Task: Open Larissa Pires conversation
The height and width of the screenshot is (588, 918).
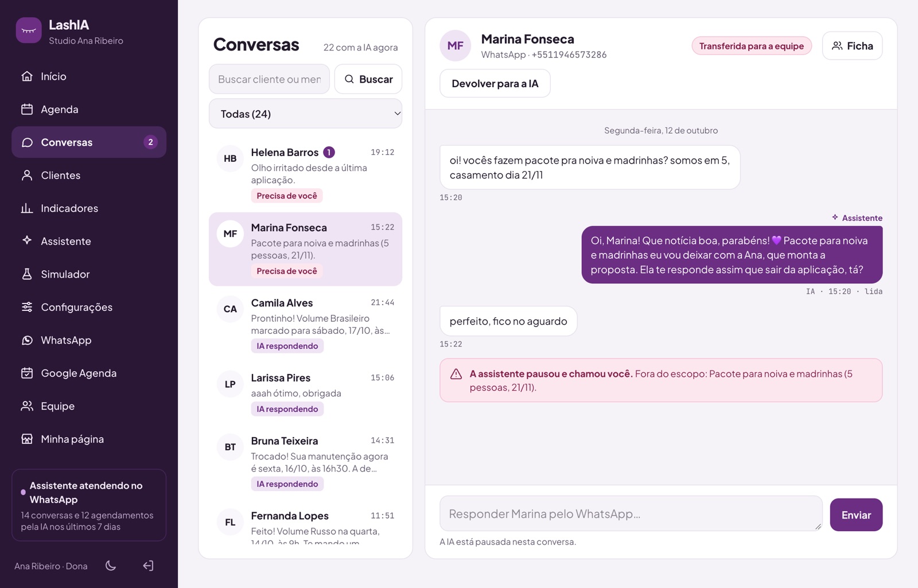Action: pyautogui.click(x=305, y=393)
